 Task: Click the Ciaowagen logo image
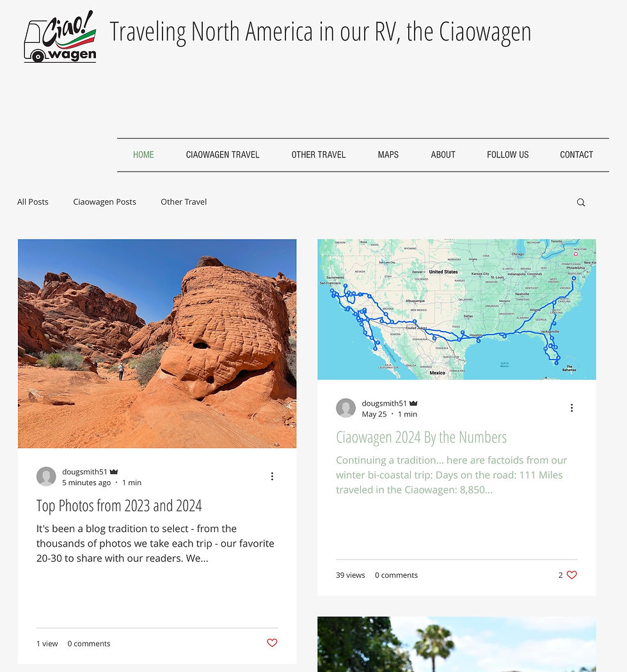[60, 36]
